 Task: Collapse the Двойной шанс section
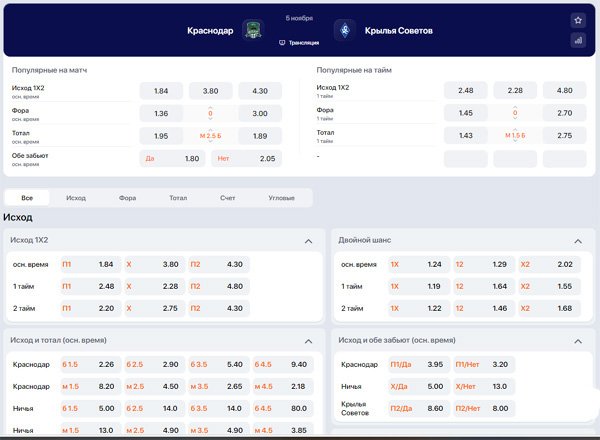(x=578, y=241)
